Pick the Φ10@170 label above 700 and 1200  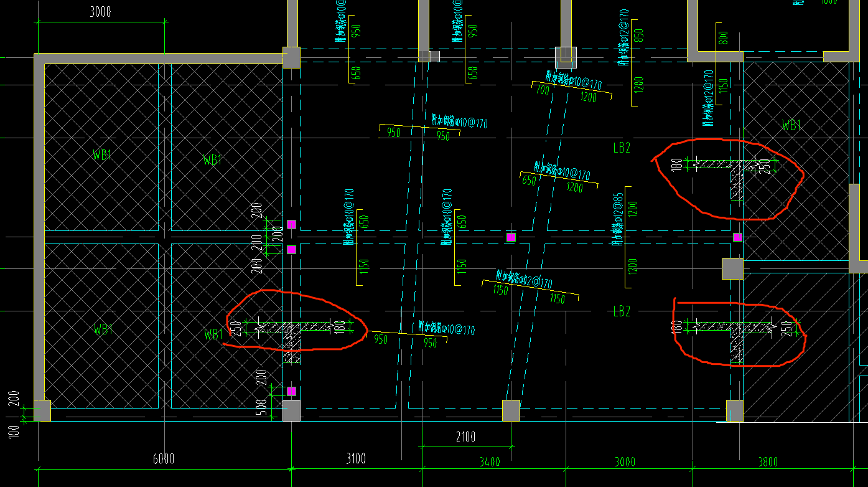click(573, 82)
